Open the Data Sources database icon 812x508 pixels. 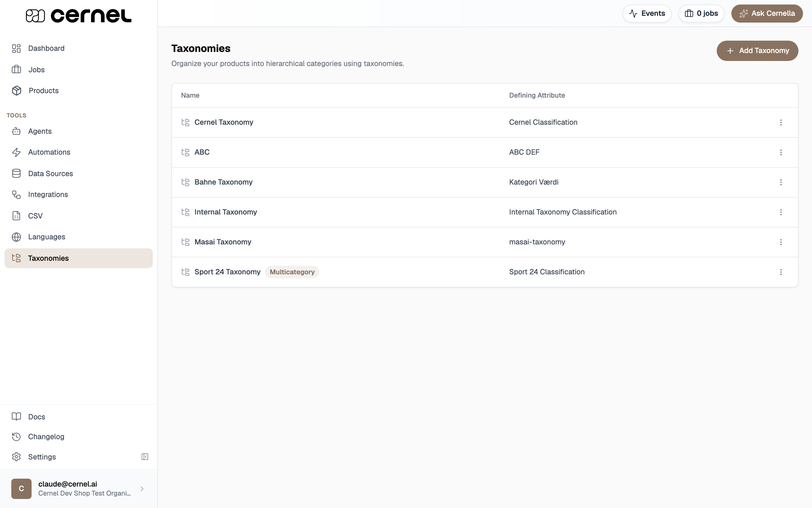[16, 173]
